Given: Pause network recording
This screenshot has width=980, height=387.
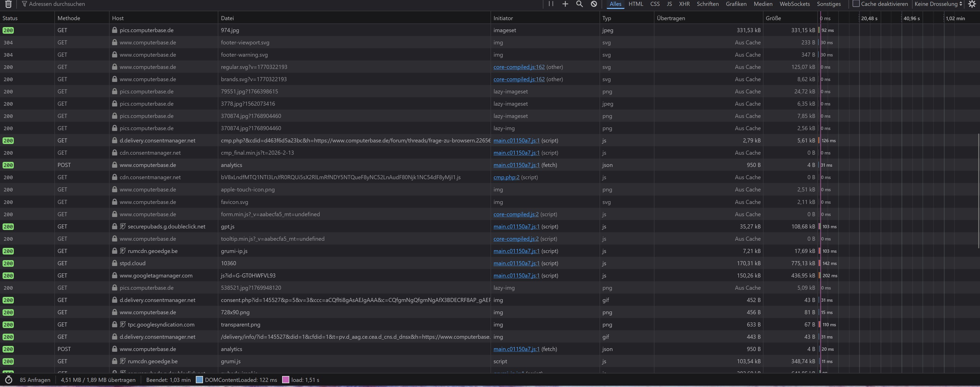Looking at the screenshot, I should coord(551,4).
